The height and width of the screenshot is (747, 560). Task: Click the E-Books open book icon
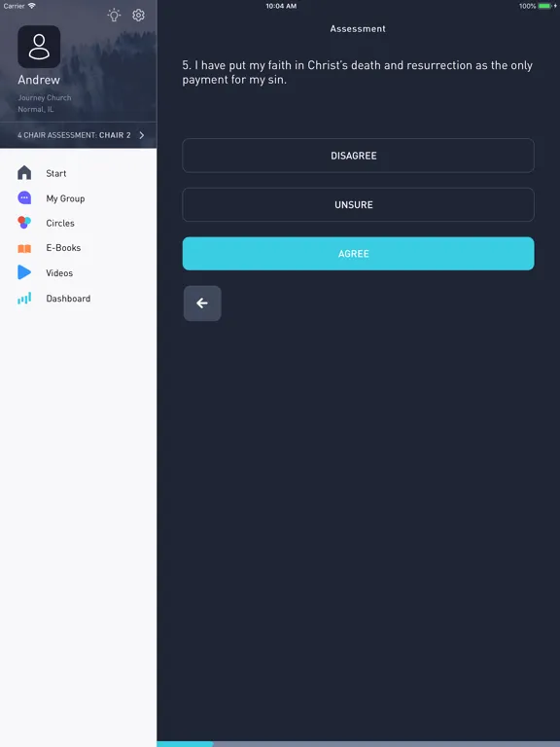pyautogui.click(x=24, y=248)
